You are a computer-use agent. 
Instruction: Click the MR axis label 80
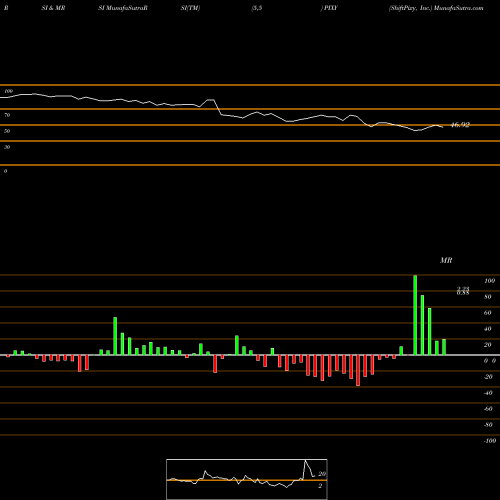pyautogui.click(x=488, y=297)
